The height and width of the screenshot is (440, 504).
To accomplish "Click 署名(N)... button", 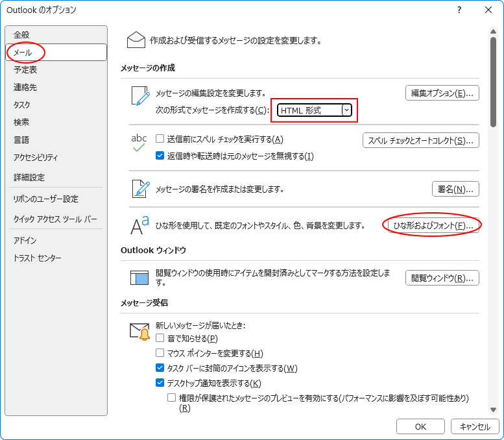I will [x=455, y=189].
